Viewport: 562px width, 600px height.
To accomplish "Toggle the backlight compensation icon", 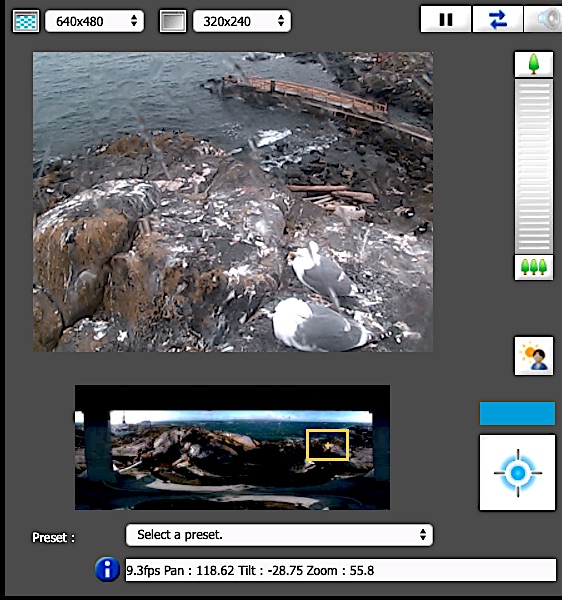I will point(534,356).
